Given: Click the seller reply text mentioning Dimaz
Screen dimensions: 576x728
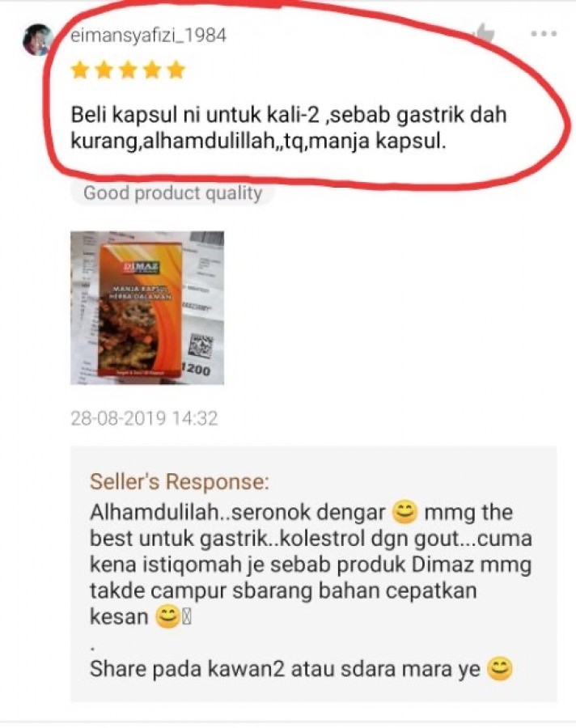Looking at the screenshot, I should [x=311, y=565].
